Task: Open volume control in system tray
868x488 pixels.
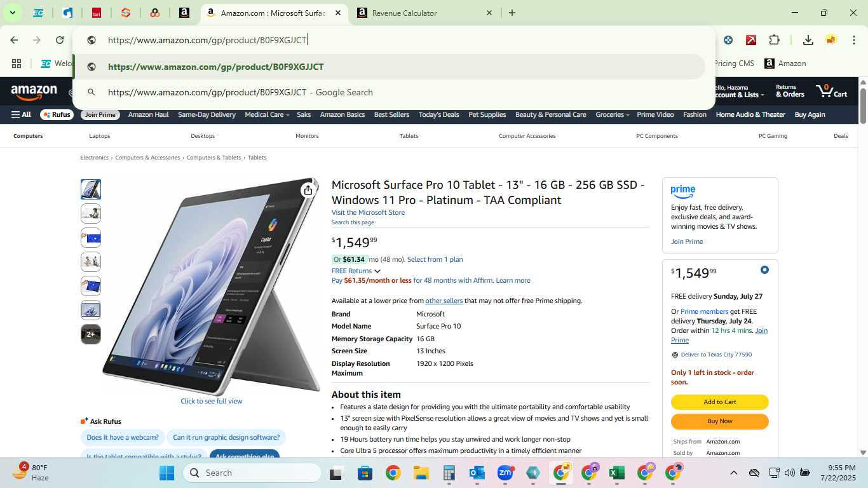Action: point(790,473)
